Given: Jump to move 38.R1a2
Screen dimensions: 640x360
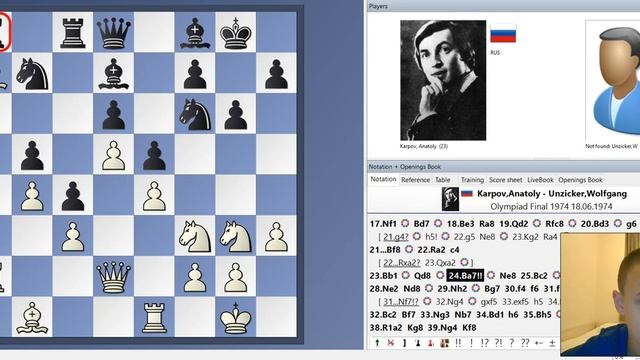Looking at the screenshot, I should [x=386, y=328].
